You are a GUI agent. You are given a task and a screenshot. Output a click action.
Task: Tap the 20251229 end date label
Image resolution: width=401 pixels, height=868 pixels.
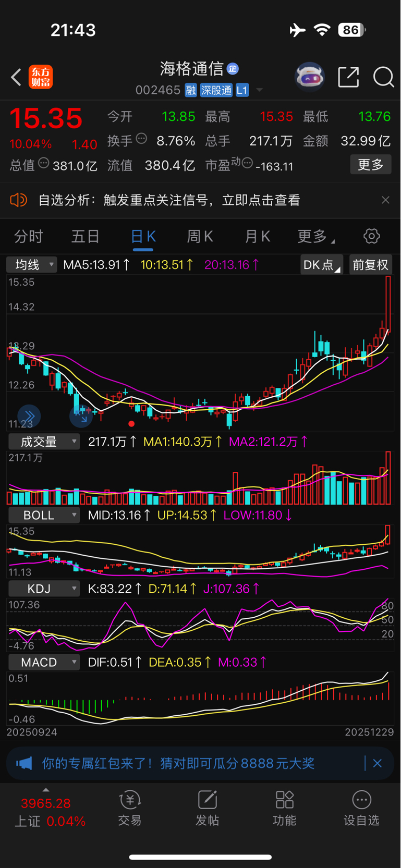tap(369, 732)
